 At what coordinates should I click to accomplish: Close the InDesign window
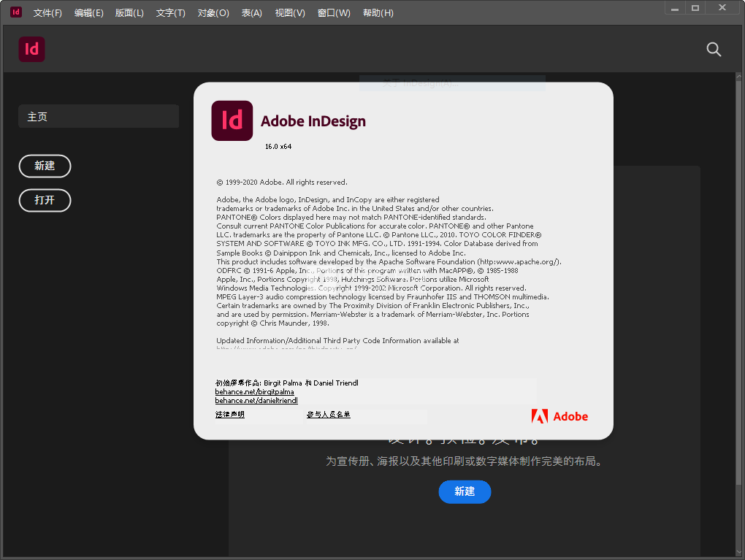722,8
